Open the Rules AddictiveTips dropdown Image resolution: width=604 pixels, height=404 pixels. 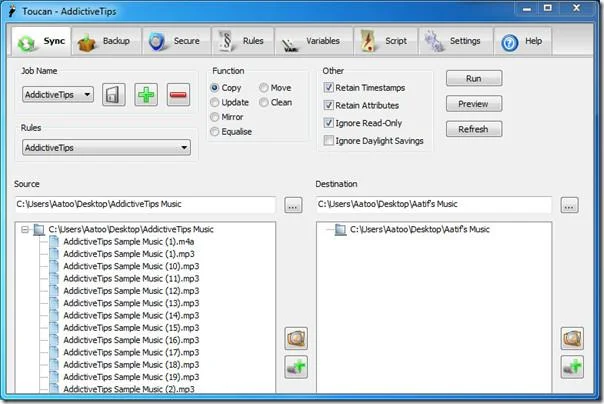[106, 148]
